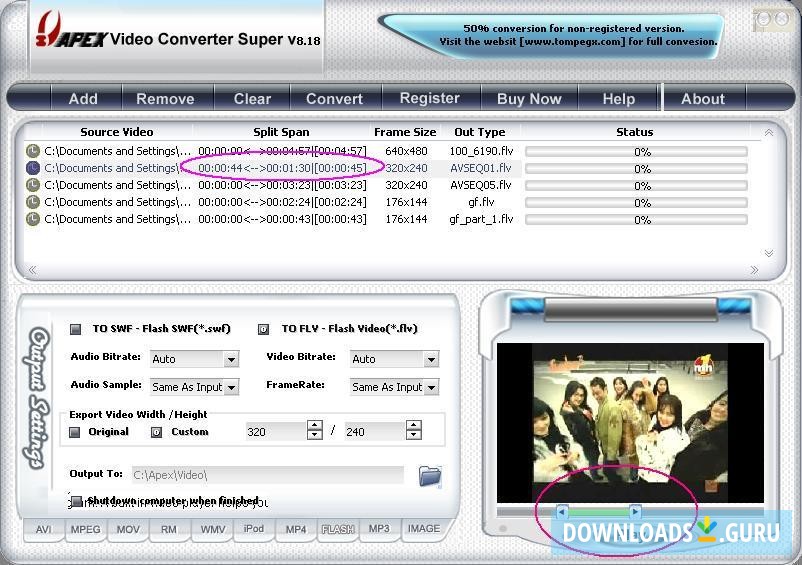Click the Buy Now button
The height and width of the screenshot is (565, 802).
[529, 99]
